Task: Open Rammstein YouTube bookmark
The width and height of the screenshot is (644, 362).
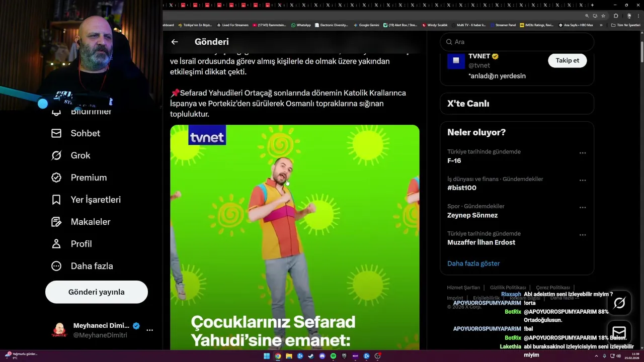Action: (x=269, y=25)
